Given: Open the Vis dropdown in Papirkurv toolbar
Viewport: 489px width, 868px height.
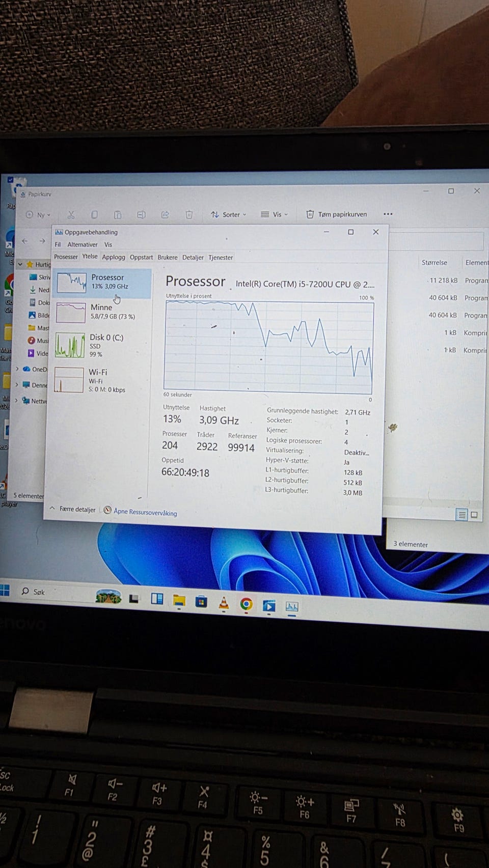Looking at the screenshot, I should pyautogui.click(x=274, y=214).
